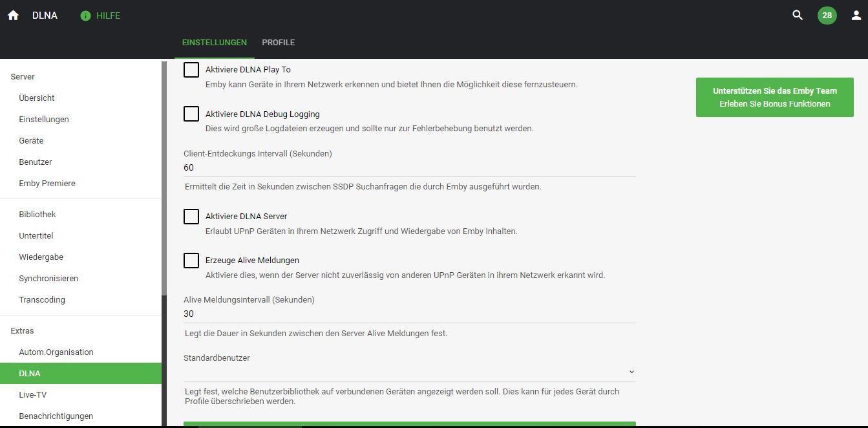Check the Aktiviere DLNA Server box
This screenshot has width=868, height=428.
[191, 217]
